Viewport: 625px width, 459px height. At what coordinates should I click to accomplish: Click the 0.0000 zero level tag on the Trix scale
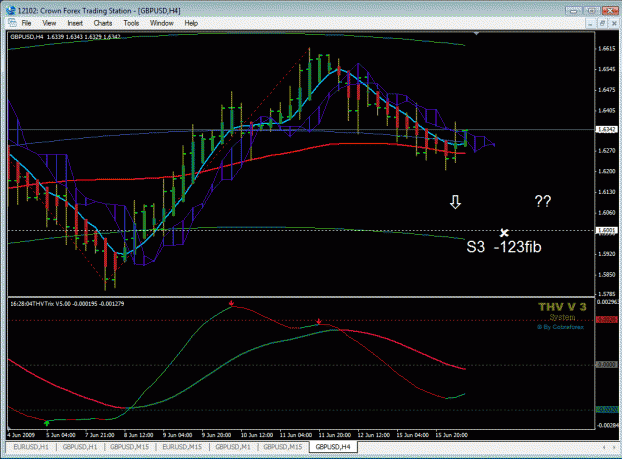[606, 365]
